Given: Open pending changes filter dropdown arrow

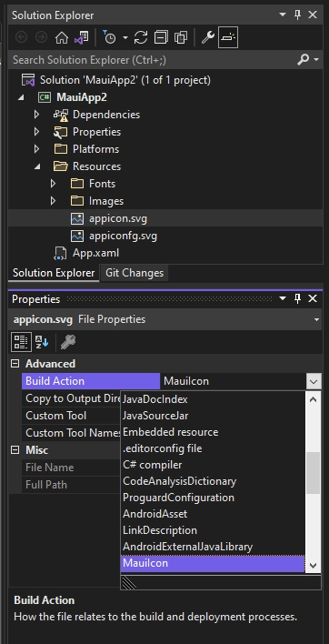Looking at the screenshot, I should click(125, 38).
